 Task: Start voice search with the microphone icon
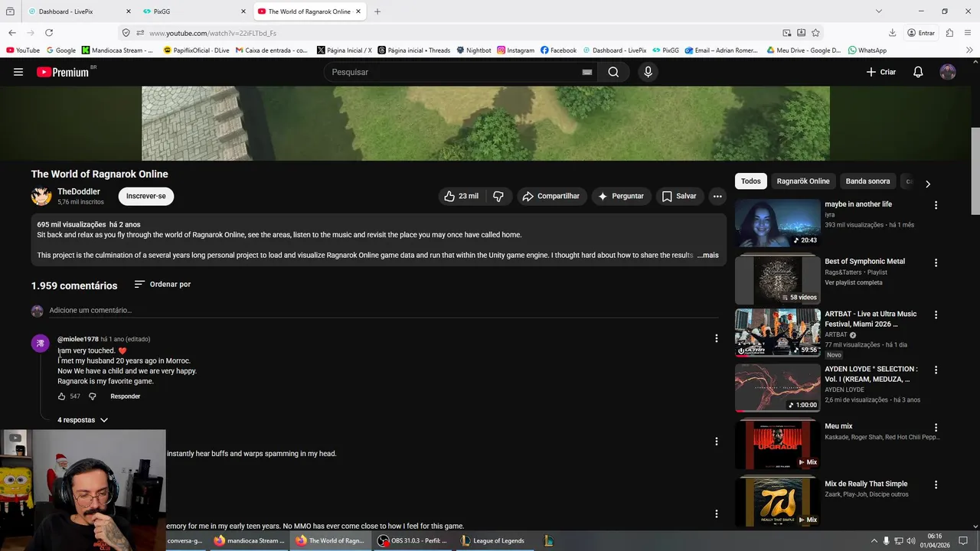(x=648, y=72)
